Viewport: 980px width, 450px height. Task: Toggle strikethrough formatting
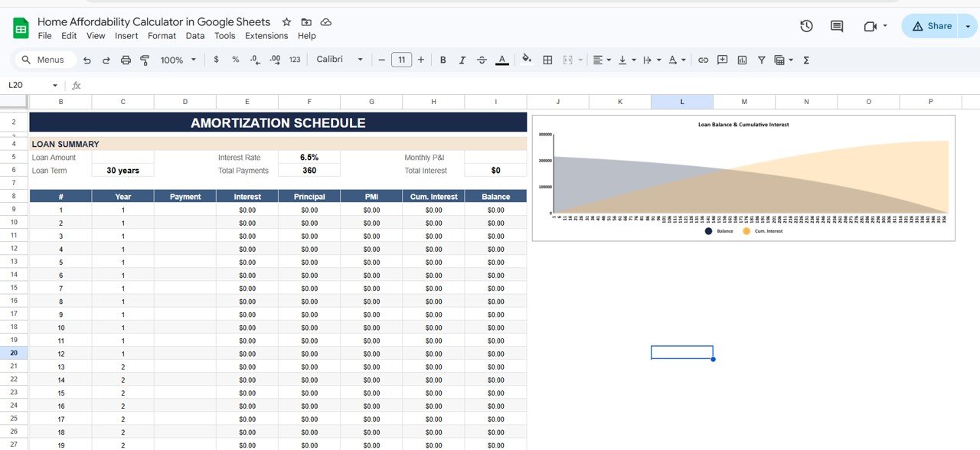[x=482, y=60]
